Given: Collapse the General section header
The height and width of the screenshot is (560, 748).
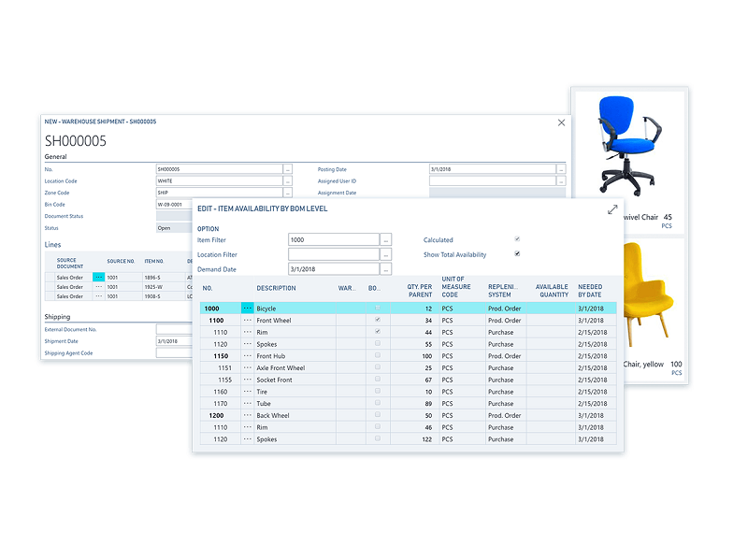Looking at the screenshot, I should (56, 156).
